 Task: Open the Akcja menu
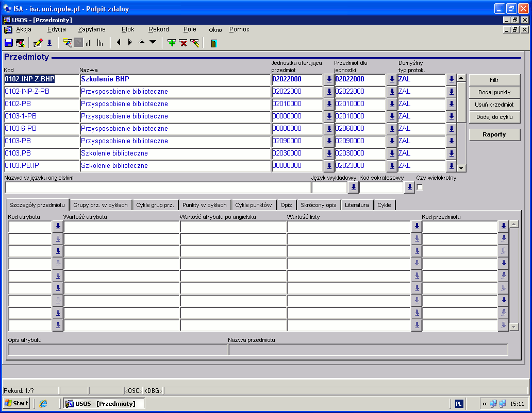[24, 29]
